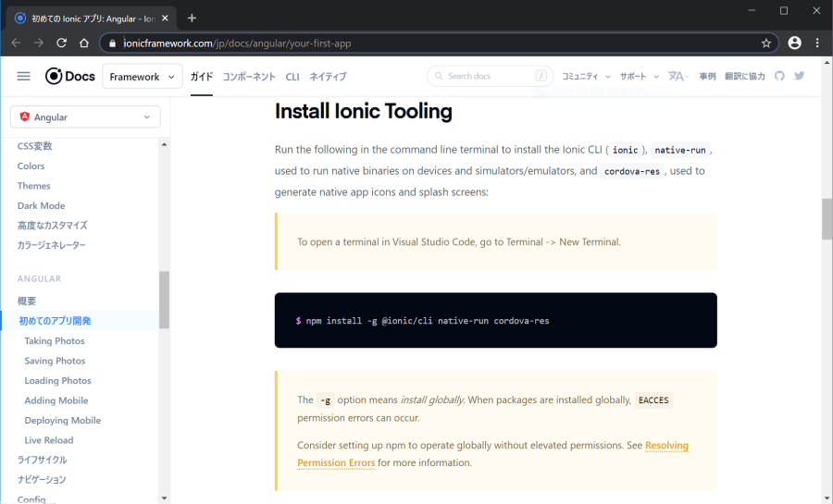Go to browser home page

(84, 43)
